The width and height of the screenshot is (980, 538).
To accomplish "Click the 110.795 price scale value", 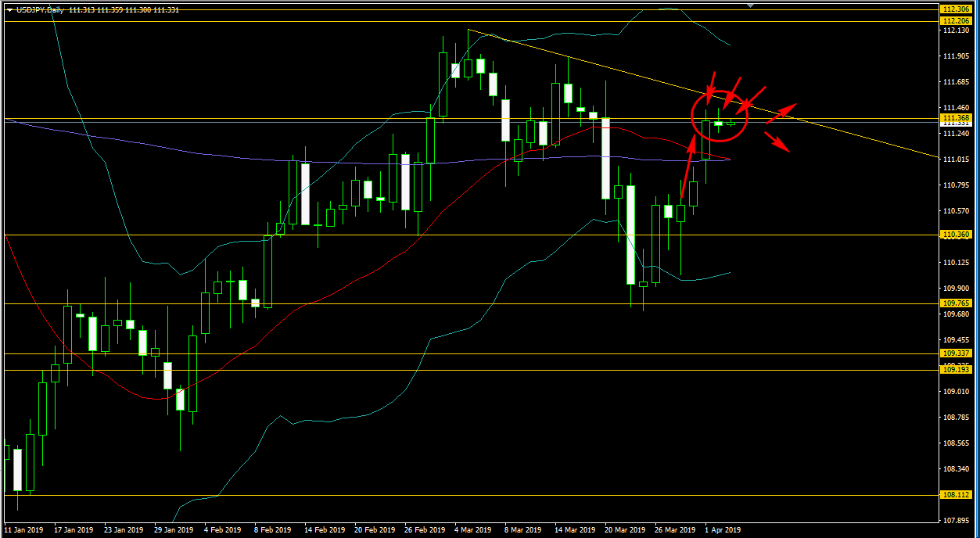I will [x=957, y=185].
